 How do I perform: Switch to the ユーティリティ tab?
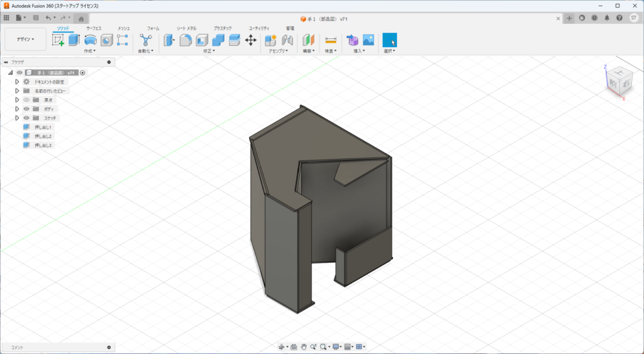coord(259,28)
